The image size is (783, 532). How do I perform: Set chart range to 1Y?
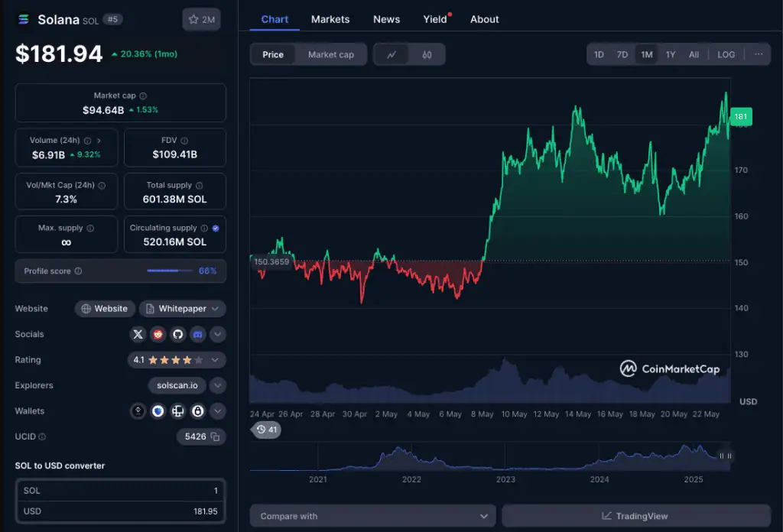[x=671, y=54]
